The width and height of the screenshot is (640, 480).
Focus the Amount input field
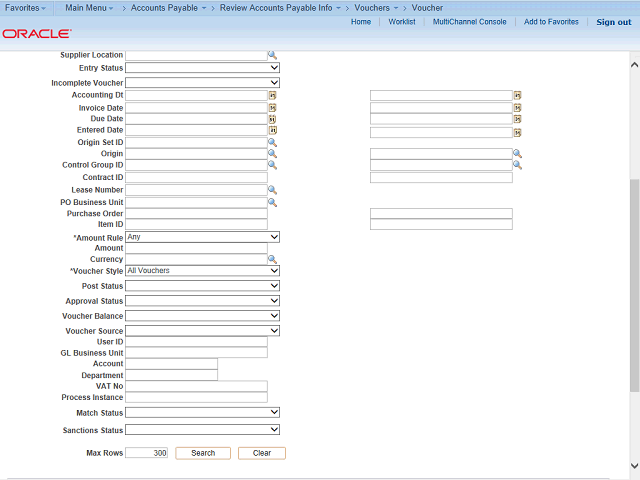(x=196, y=248)
